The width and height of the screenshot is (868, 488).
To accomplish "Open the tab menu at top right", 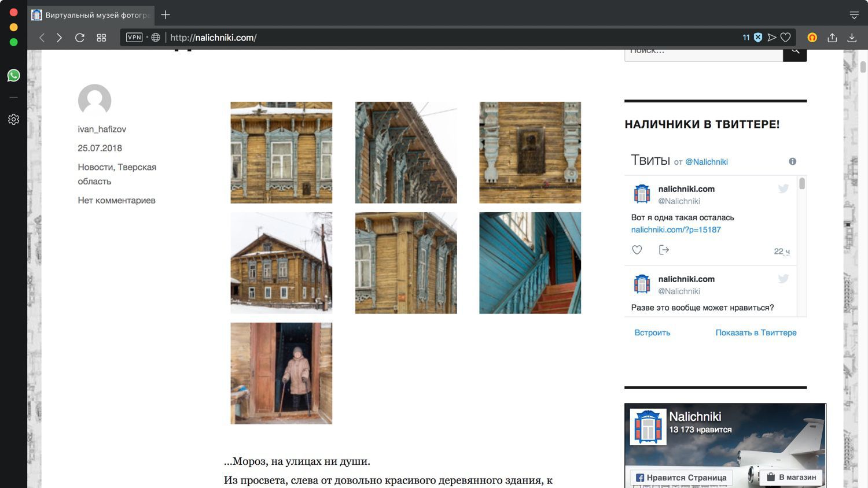I will (x=854, y=15).
